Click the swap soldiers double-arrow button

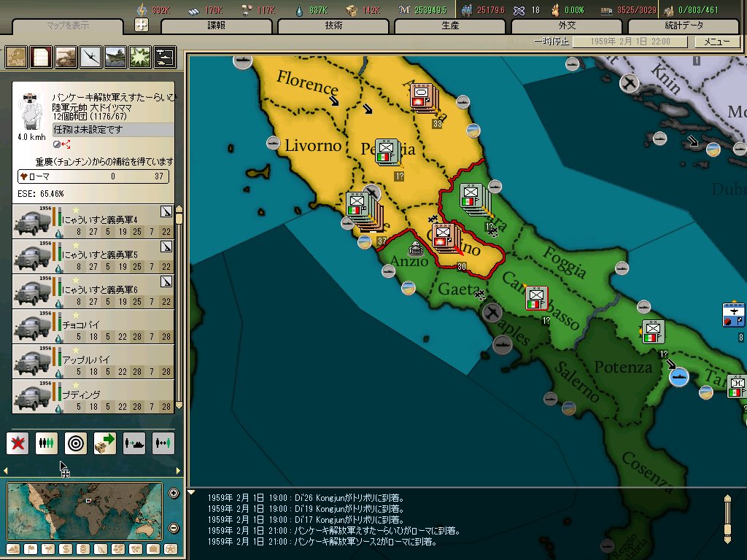coord(163,443)
